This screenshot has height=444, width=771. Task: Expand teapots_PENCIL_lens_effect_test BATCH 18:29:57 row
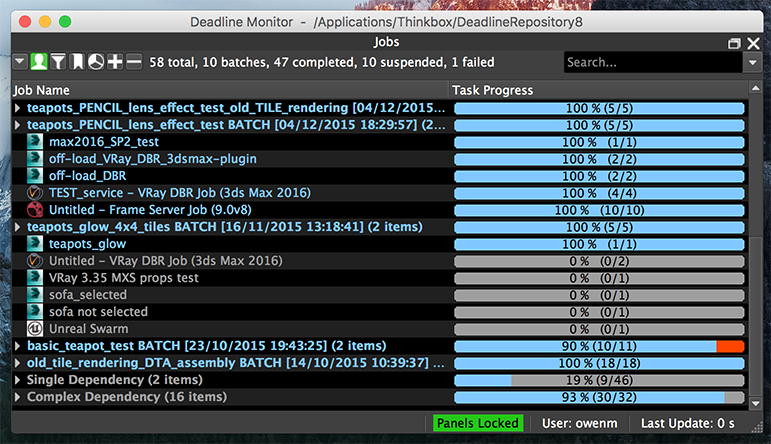(18, 125)
